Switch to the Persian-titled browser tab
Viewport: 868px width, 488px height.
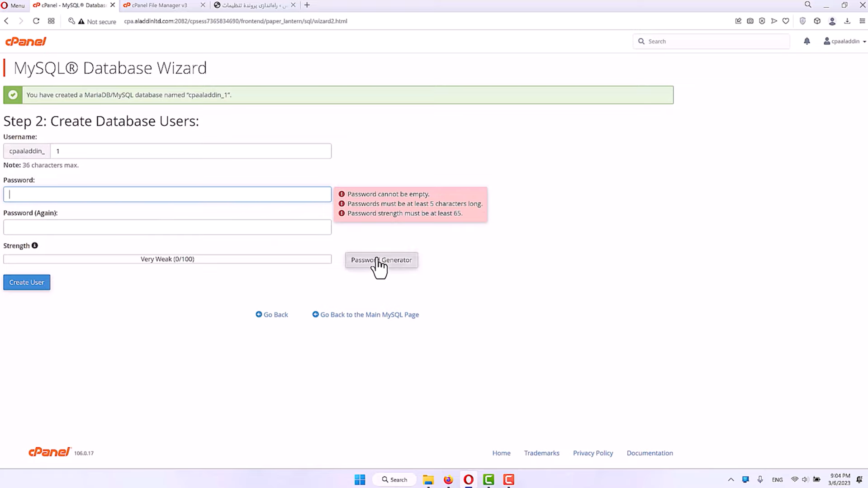pyautogui.click(x=255, y=5)
